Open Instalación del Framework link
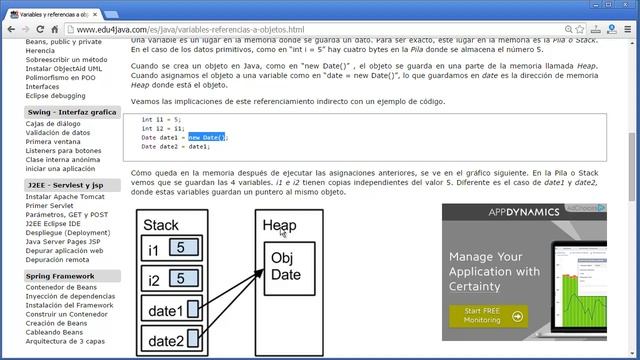Image resolution: width=640 pixels, height=360 pixels. (70, 305)
